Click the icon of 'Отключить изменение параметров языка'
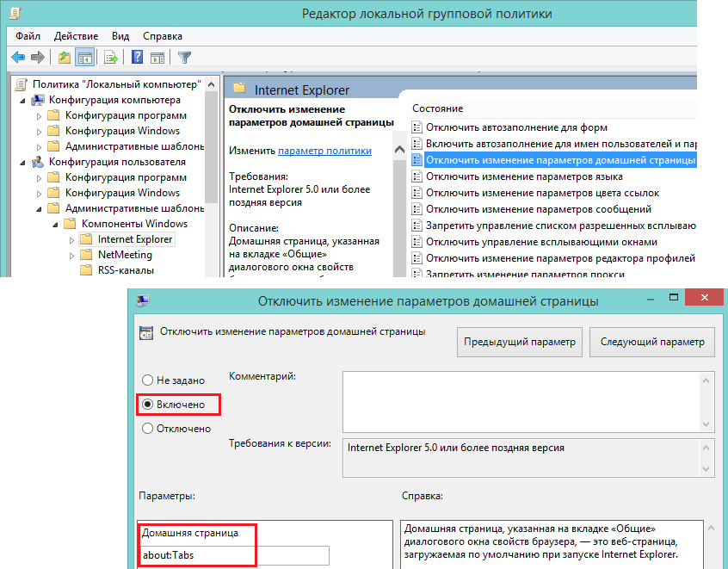728x569 pixels. coord(417,176)
